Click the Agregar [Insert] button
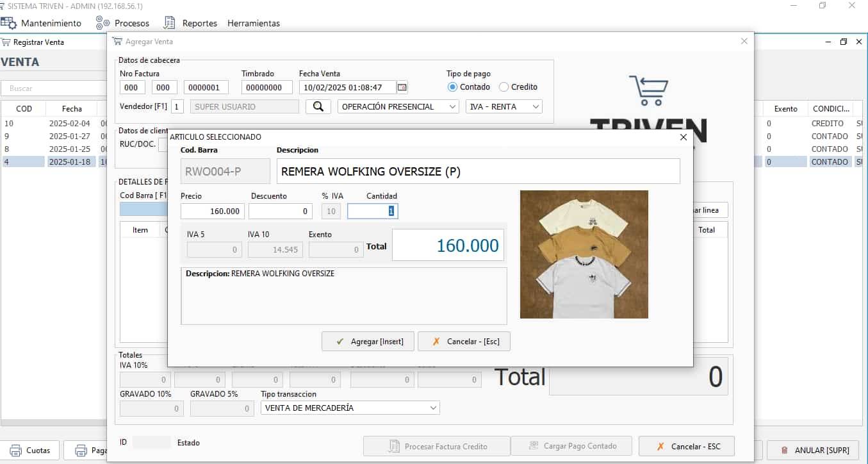 click(368, 342)
